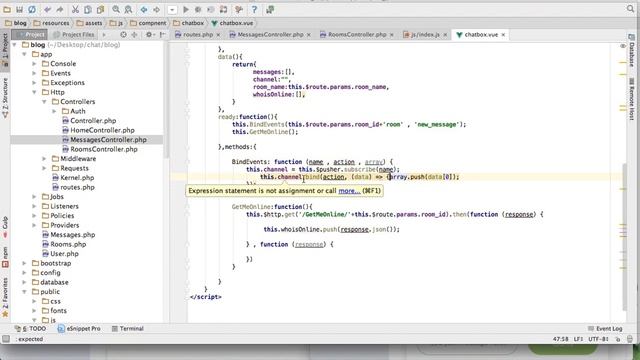Click the Paste toolbar icon
The height and width of the screenshot is (360, 640).
coord(100,9)
